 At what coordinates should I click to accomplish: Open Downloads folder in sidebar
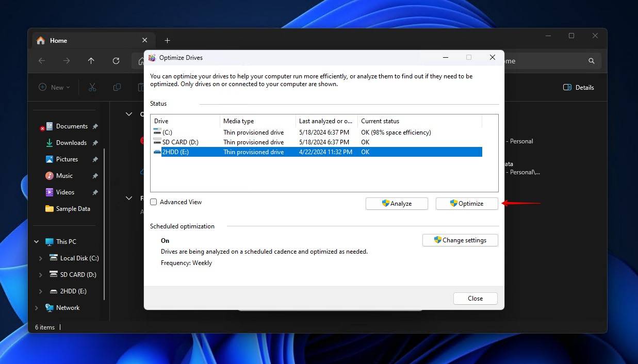[x=71, y=143]
